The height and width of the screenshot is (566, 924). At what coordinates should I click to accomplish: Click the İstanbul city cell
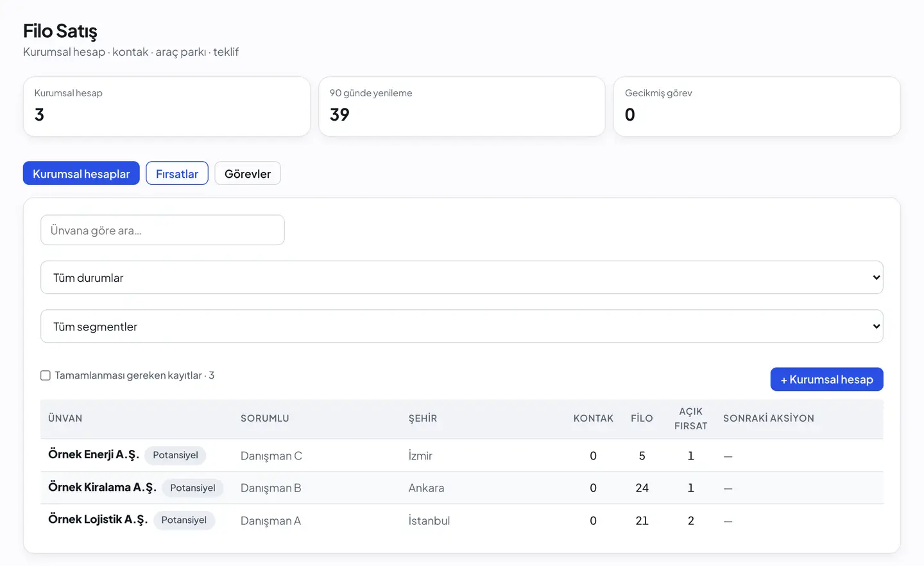[429, 520]
